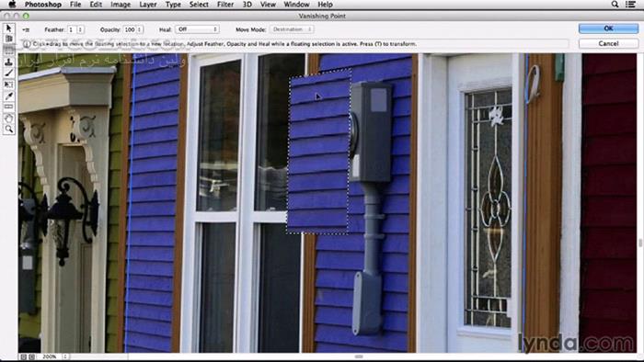Click the Feather value field

pyautogui.click(x=72, y=29)
